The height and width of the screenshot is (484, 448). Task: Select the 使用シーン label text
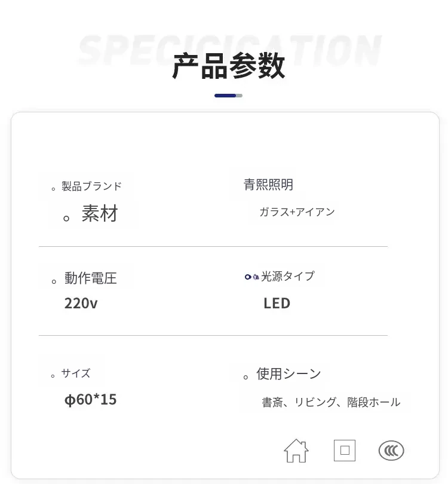[289, 374]
